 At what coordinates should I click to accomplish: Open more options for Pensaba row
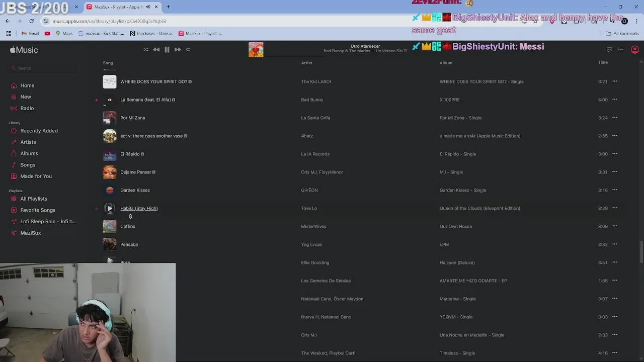[615, 244]
